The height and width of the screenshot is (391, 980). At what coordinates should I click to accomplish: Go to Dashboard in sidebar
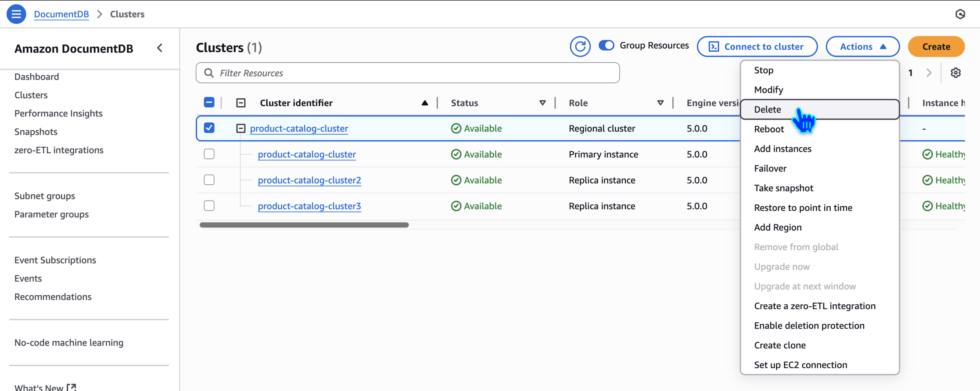tap(37, 76)
